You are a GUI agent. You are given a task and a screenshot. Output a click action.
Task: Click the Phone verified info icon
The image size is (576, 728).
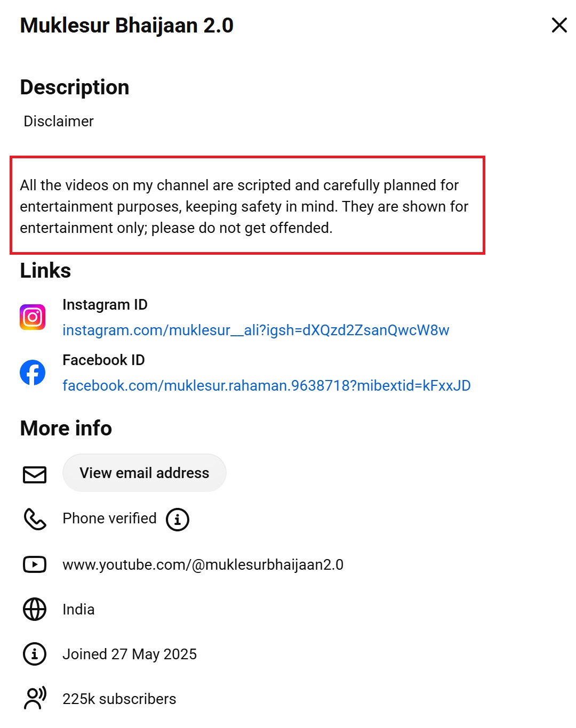(x=178, y=519)
